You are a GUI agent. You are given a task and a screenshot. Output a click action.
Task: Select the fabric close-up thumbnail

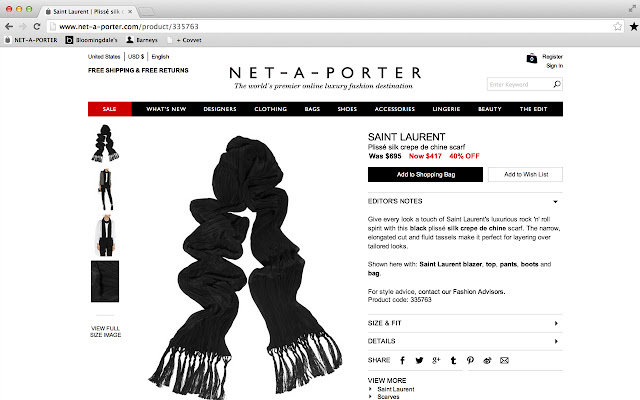(x=105, y=281)
